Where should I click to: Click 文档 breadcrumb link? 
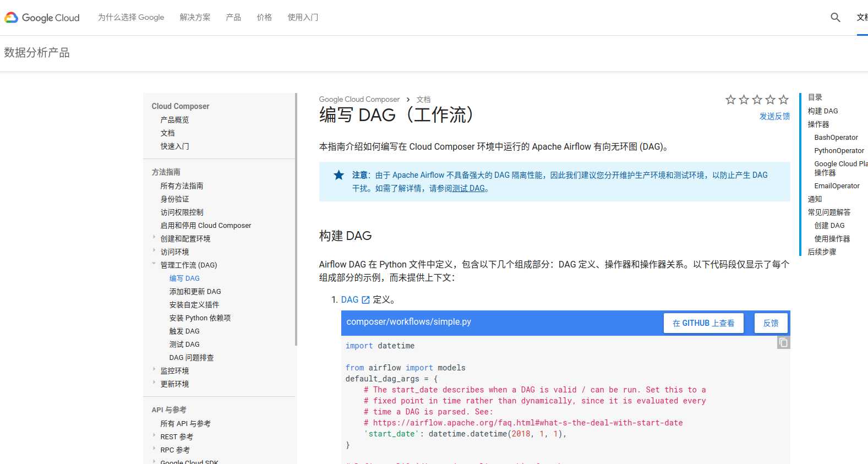click(x=423, y=100)
